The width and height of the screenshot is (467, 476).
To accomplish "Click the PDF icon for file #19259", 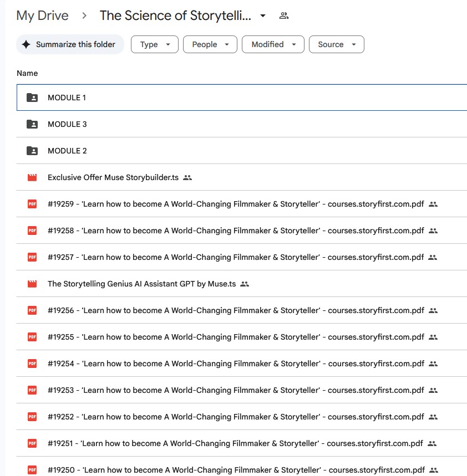I will (32, 204).
